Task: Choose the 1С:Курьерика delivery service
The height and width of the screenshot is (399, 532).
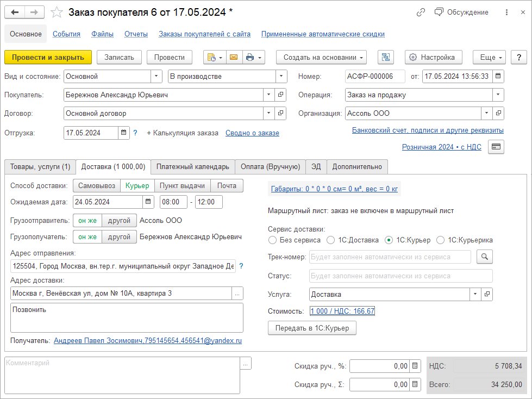Action: [x=441, y=240]
